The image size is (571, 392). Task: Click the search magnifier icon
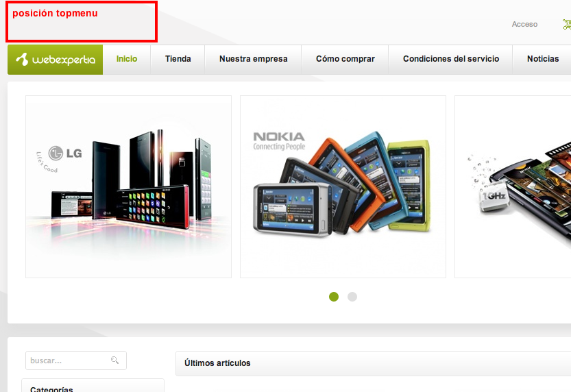114,360
